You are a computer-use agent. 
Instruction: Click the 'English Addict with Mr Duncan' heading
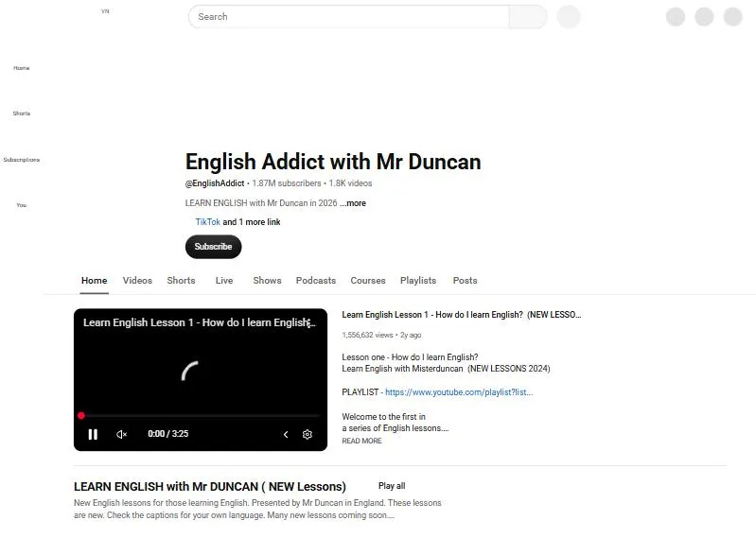(333, 162)
